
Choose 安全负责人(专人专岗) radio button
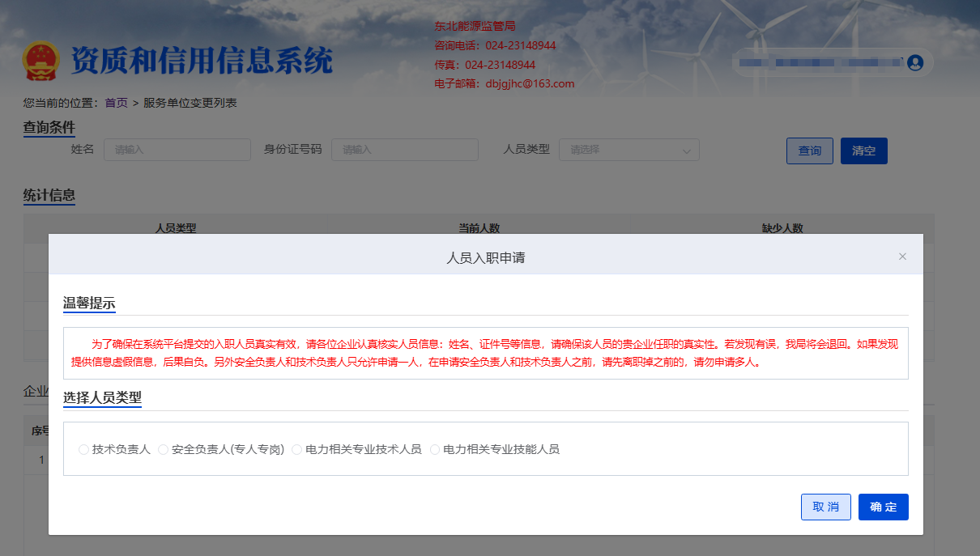(x=164, y=449)
